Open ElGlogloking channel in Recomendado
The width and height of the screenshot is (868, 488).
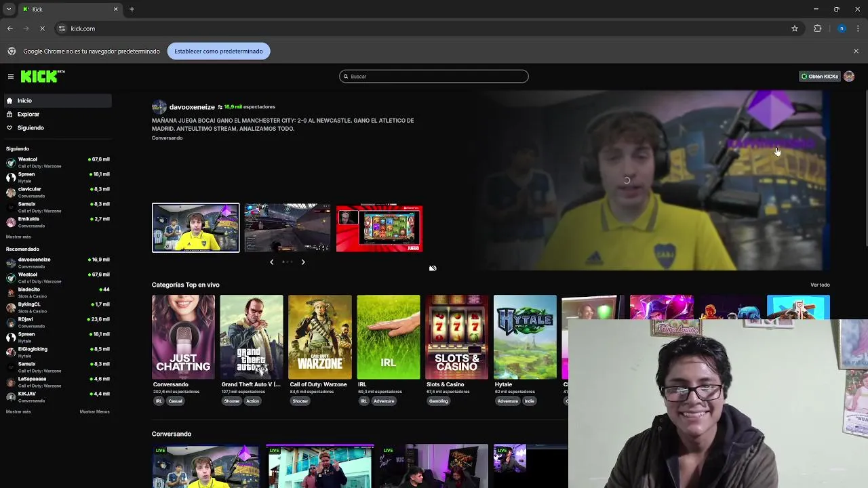58,352
